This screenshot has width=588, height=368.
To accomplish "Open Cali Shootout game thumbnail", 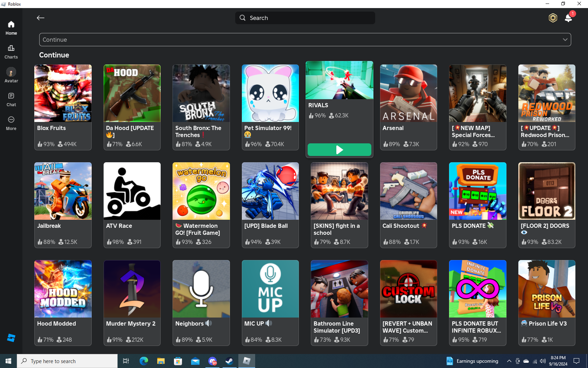I will coord(408,191).
